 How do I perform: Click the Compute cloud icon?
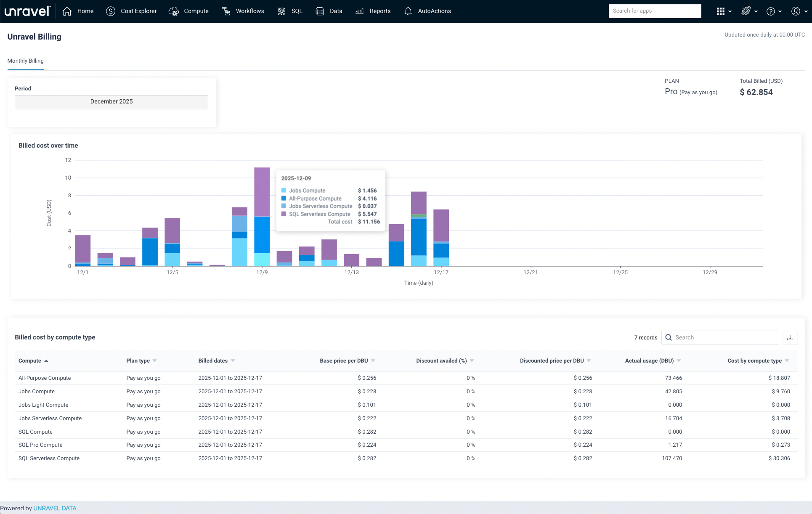(174, 11)
